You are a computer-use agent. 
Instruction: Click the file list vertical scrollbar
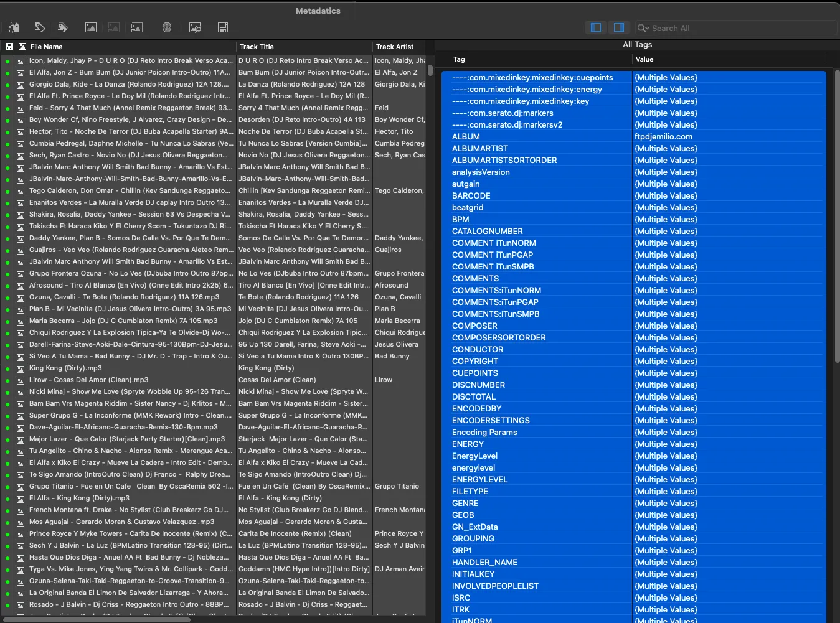tap(430, 70)
